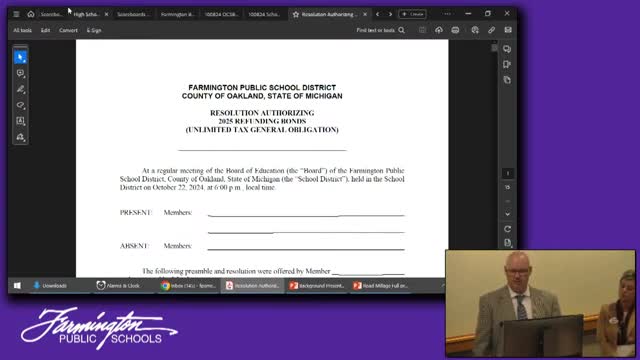Switch to the 100824 OCSB tab
Screen dimensions: 640x360
(x=221, y=14)
